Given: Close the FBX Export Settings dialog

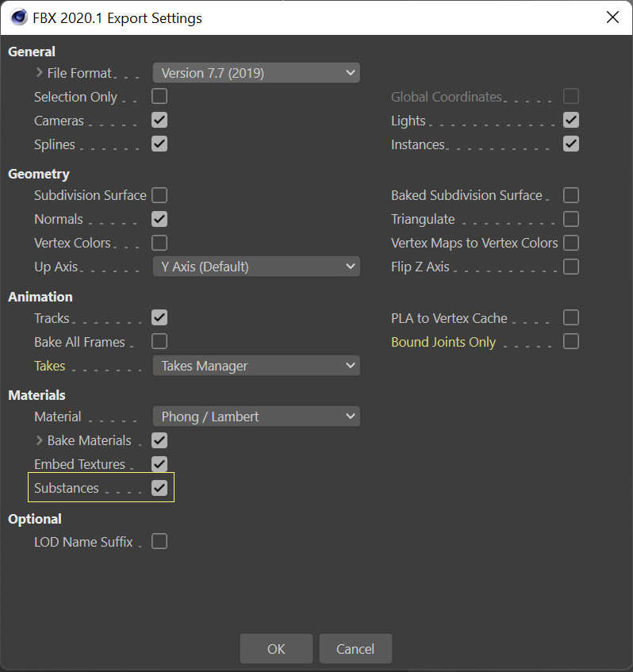Looking at the screenshot, I should (x=612, y=17).
